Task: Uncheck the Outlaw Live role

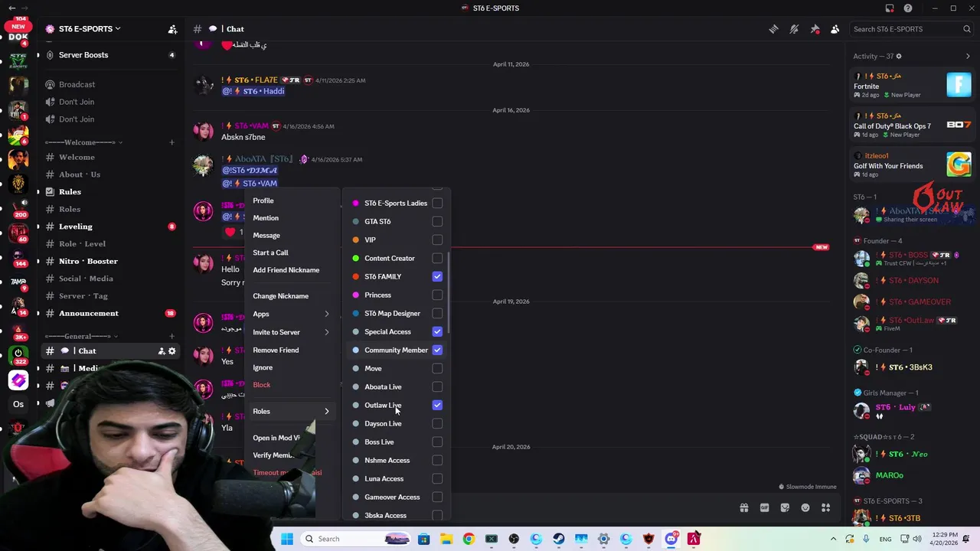Action: coord(437,405)
